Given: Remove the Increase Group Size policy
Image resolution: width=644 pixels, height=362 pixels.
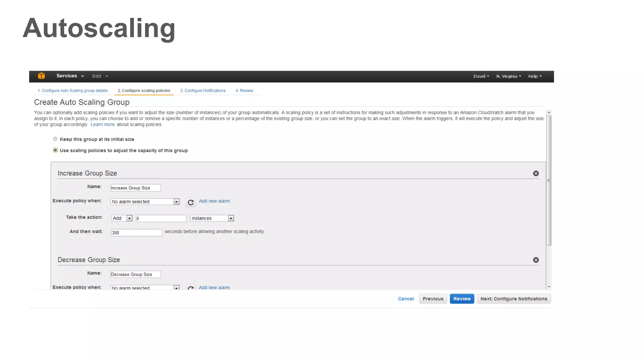Looking at the screenshot, I should [536, 173].
